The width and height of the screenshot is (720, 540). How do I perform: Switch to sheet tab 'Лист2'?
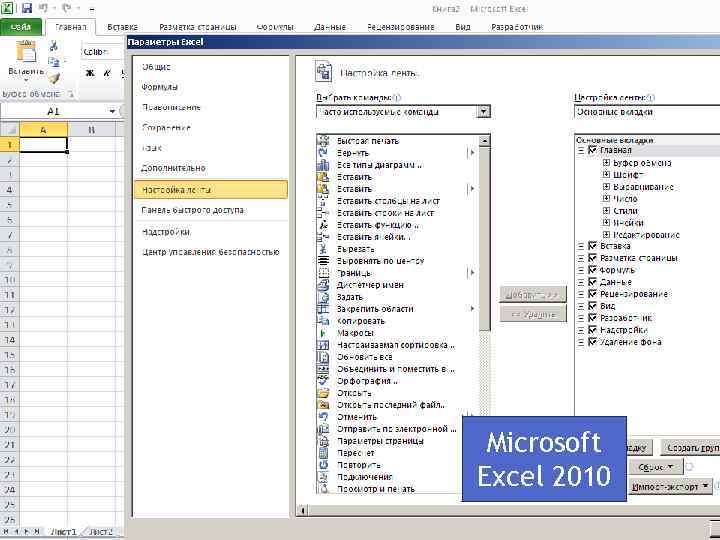point(101,532)
